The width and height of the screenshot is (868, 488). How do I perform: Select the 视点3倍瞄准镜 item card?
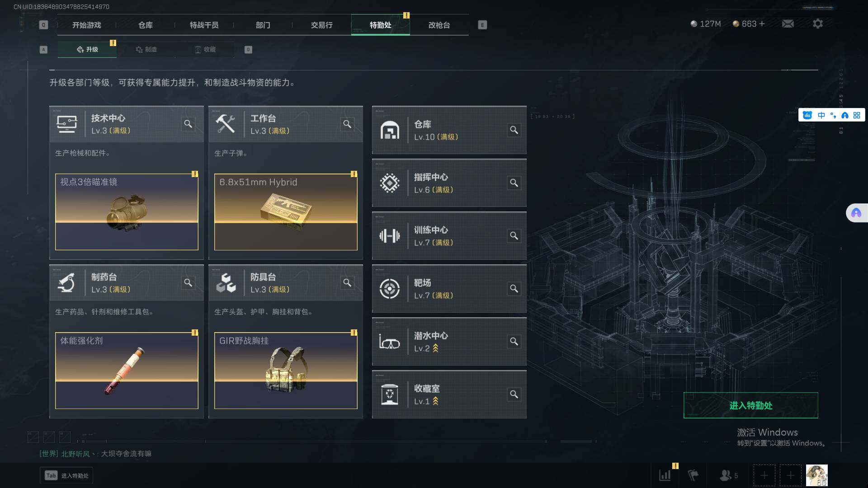(127, 212)
